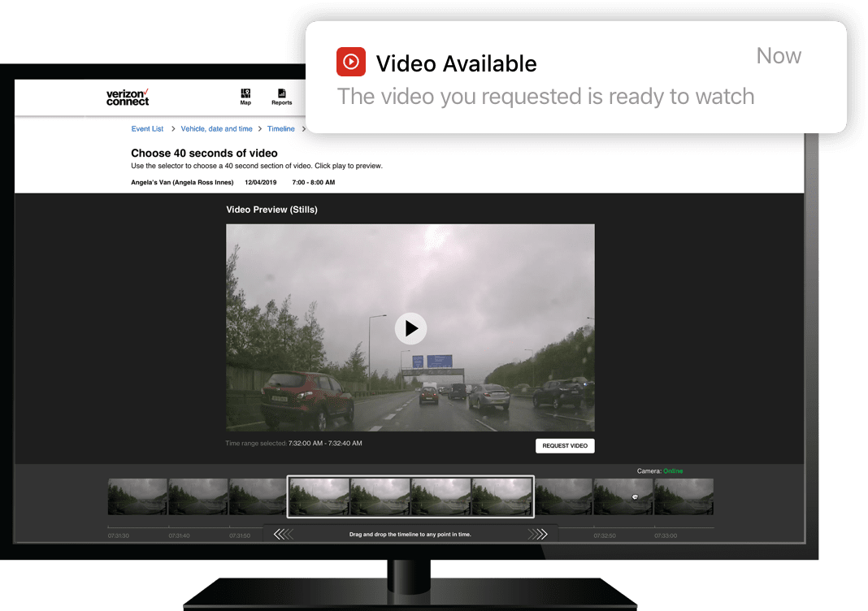The height and width of the screenshot is (611, 868).
Task: Go to the Timeline breadcrumb
Action: (280, 128)
